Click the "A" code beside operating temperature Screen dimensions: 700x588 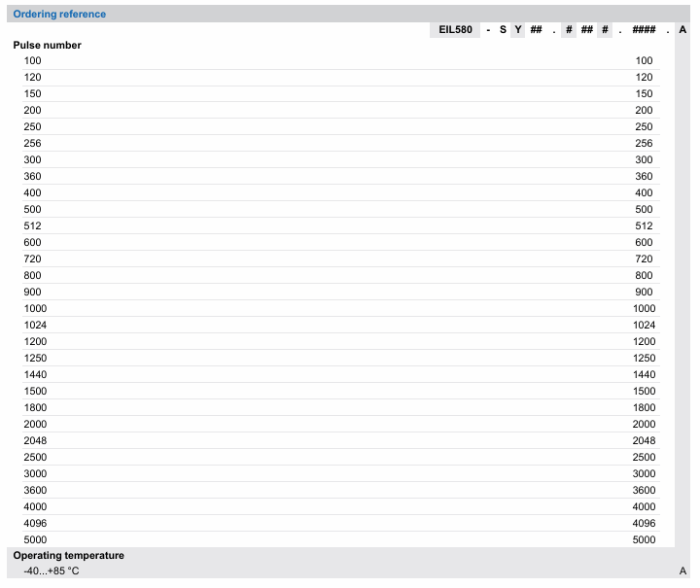click(x=682, y=571)
